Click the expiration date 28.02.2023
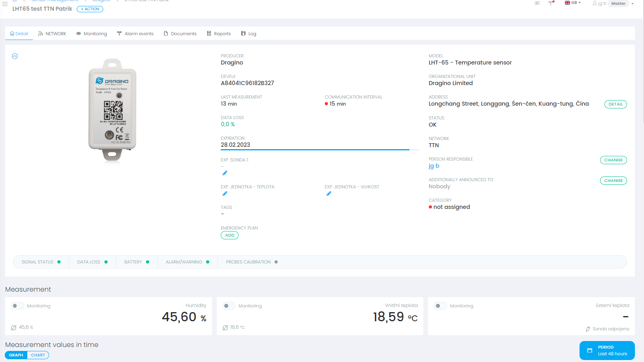The width and height of the screenshot is (644, 362). click(235, 145)
